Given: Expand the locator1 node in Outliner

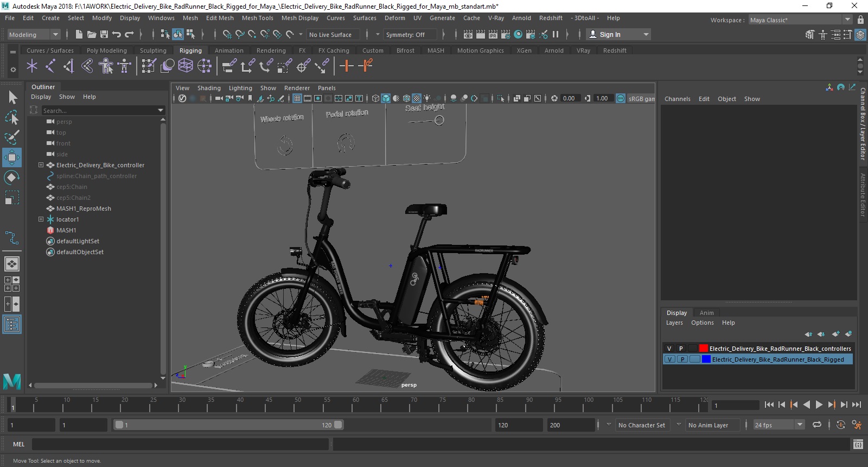Looking at the screenshot, I should pos(41,219).
